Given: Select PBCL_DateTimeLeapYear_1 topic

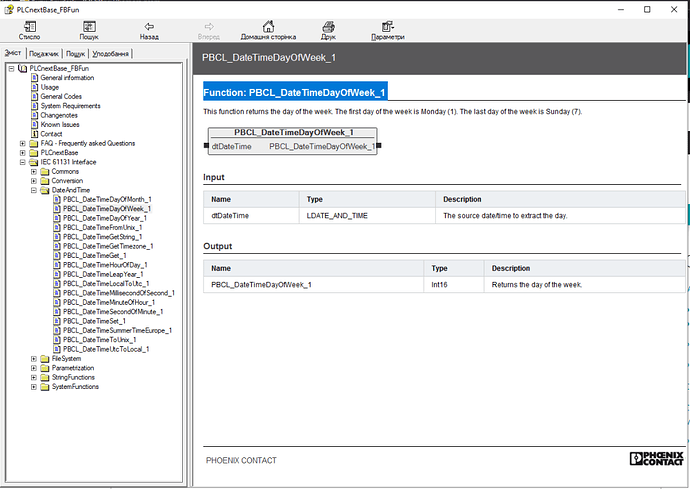Looking at the screenshot, I should coord(103,274).
